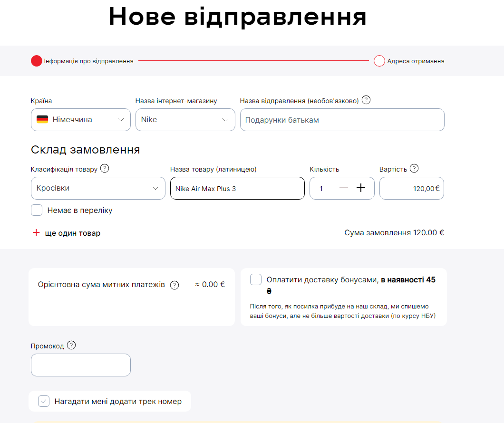Image resolution: width=504 pixels, height=423 pixels.
Task: Check the Немає в переліку checkbox
Action: (x=37, y=210)
